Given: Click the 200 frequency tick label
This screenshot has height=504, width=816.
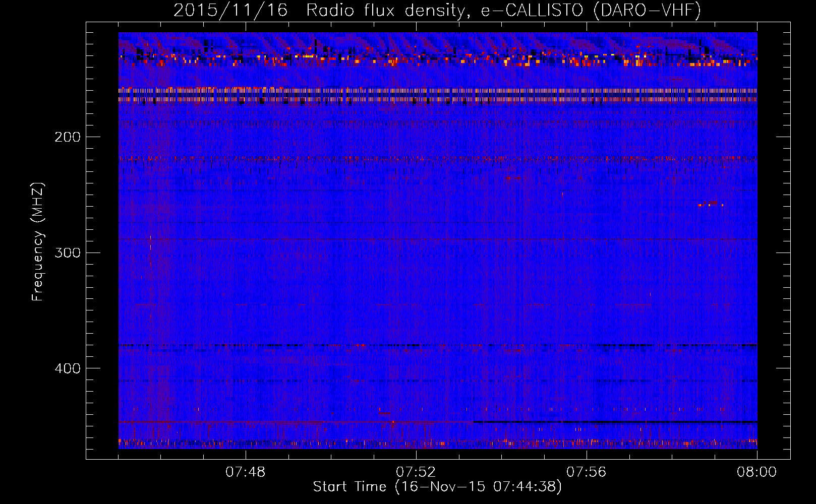Looking at the screenshot, I should pos(68,137).
